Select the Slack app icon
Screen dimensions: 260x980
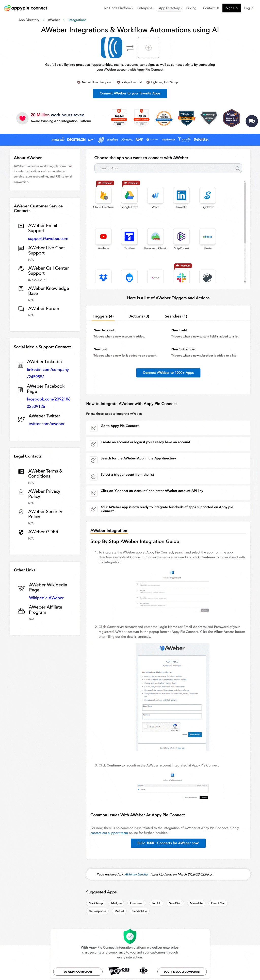coord(181,277)
